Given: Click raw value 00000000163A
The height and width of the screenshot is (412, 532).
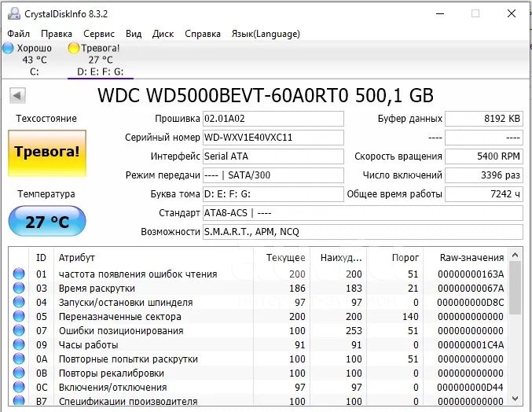Looking at the screenshot, I should tap(471, 274).
